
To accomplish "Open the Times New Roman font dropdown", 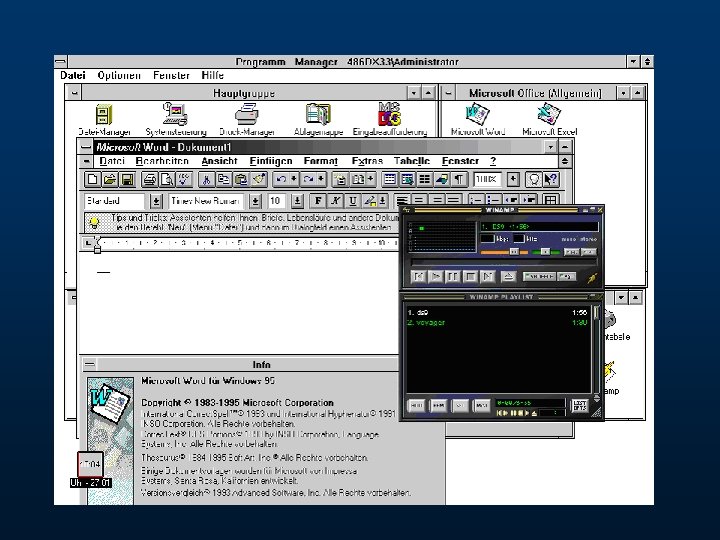I will [255, 201].
